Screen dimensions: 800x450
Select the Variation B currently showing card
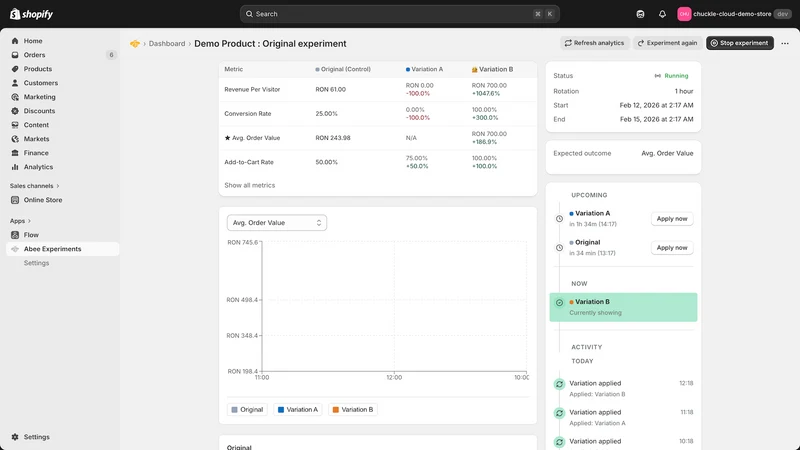point(623,307)
